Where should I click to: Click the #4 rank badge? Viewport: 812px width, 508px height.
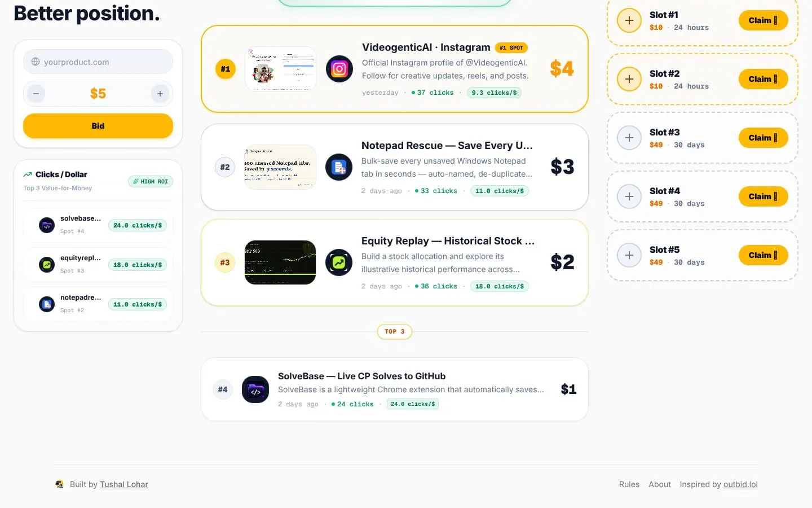pos(223,389)
